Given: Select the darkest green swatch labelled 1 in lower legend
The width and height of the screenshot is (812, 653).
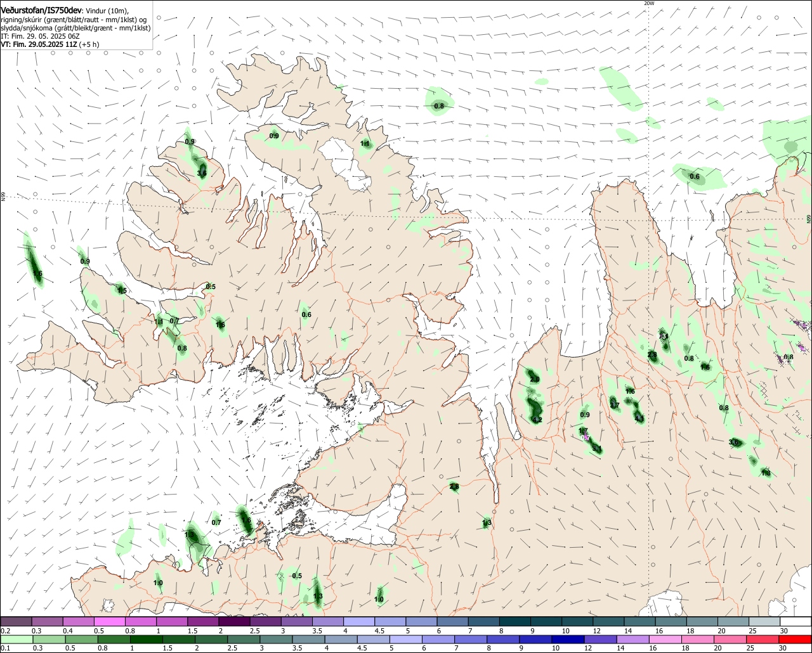Looking at the screenshot, I should click(146, 639).
